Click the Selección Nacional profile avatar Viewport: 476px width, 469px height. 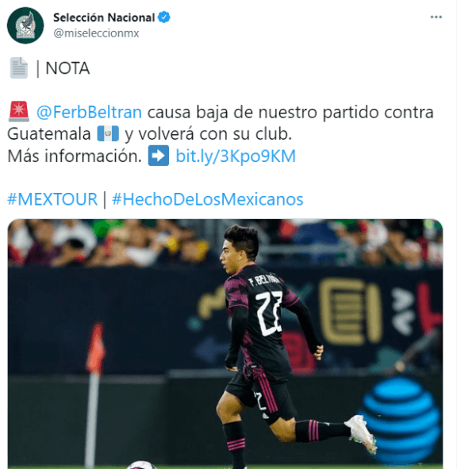tap(25, 25)
